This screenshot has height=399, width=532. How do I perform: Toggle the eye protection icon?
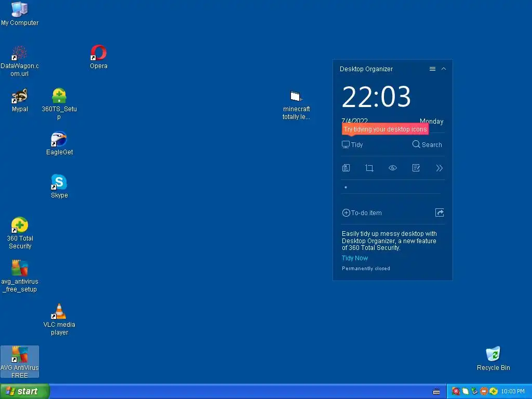tap(393, 168)
